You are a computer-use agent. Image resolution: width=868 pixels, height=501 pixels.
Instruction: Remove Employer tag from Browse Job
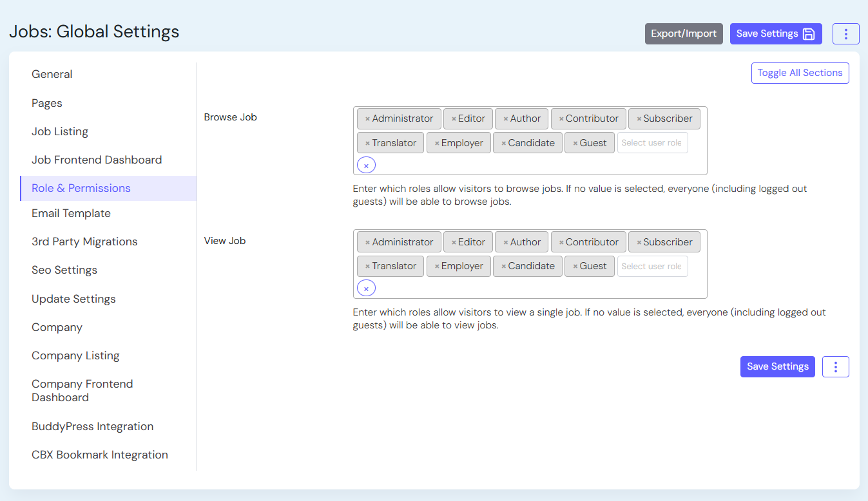click(437, 144)
